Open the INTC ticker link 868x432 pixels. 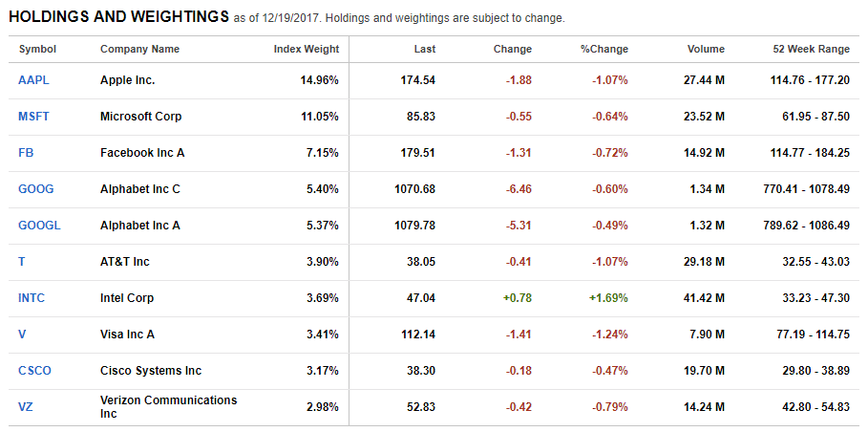tap(32, 298)
